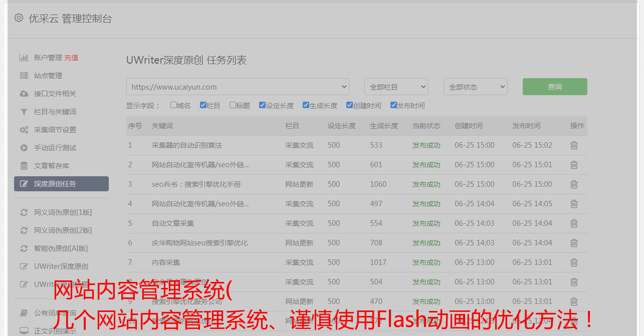
Task: Click the gear icon beside 优采云 管理控制台
Action: point(19,18)
